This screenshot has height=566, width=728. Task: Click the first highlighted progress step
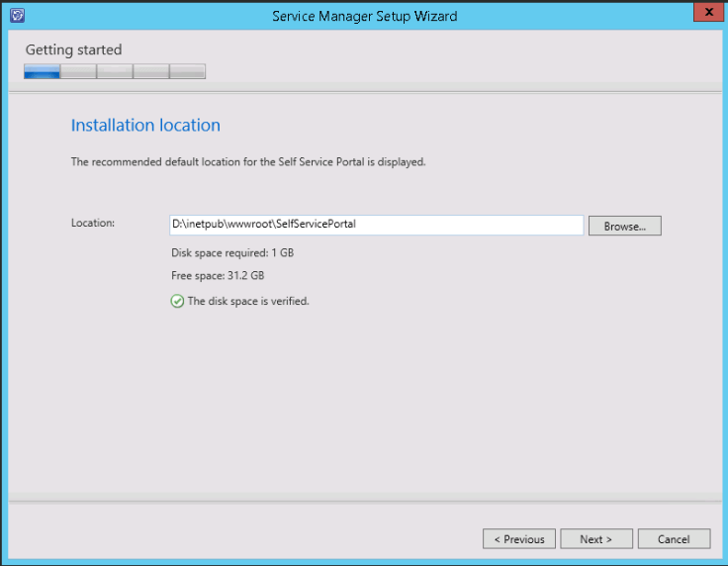[42, 71]
